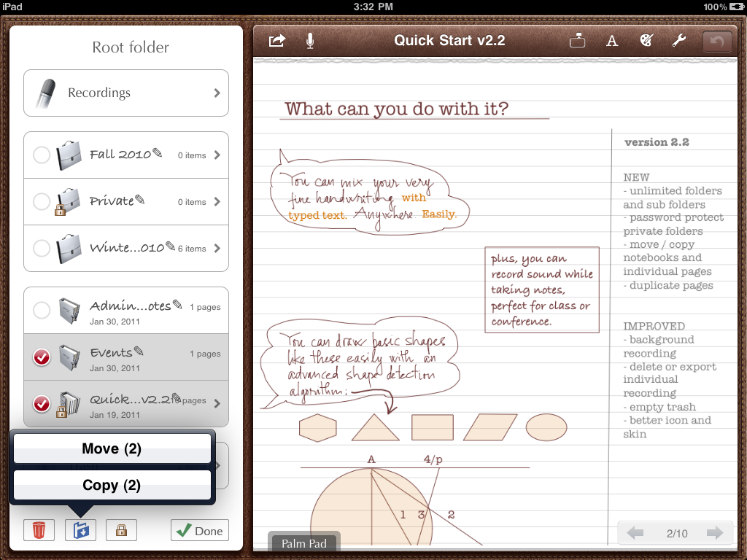
Task: Choose Move (2) from popup
Action: click(x=112, y=448)
